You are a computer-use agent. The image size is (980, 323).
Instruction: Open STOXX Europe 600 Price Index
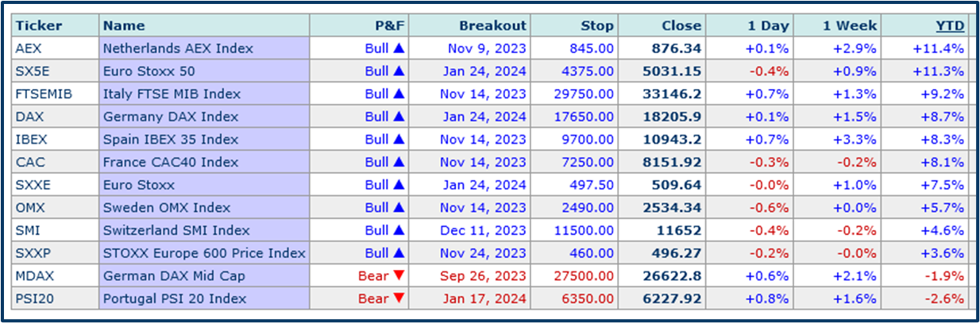(204, 254)
